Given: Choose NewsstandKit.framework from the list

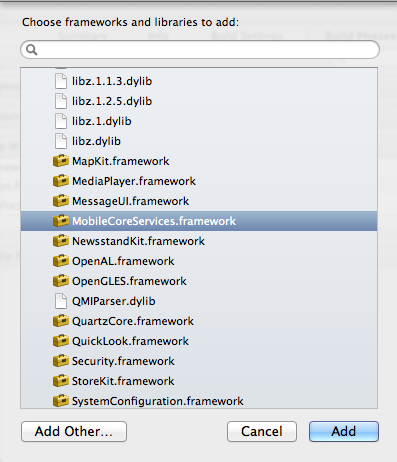Looking at the screenshot, I should click(x=199, y=241).
